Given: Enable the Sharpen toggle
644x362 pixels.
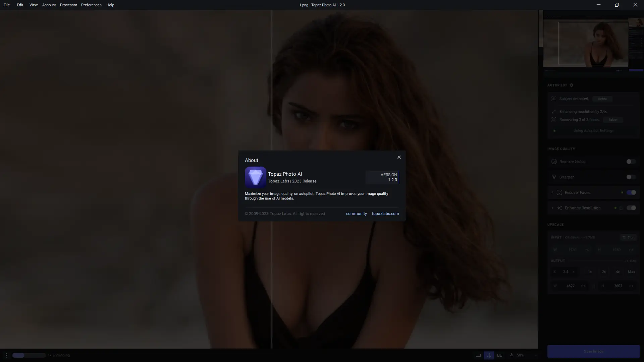Looking at the screenshot, I should [631, 177].
